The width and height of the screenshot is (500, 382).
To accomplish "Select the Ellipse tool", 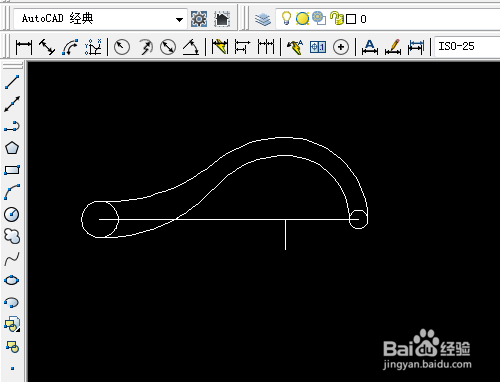I will (12, 280).
